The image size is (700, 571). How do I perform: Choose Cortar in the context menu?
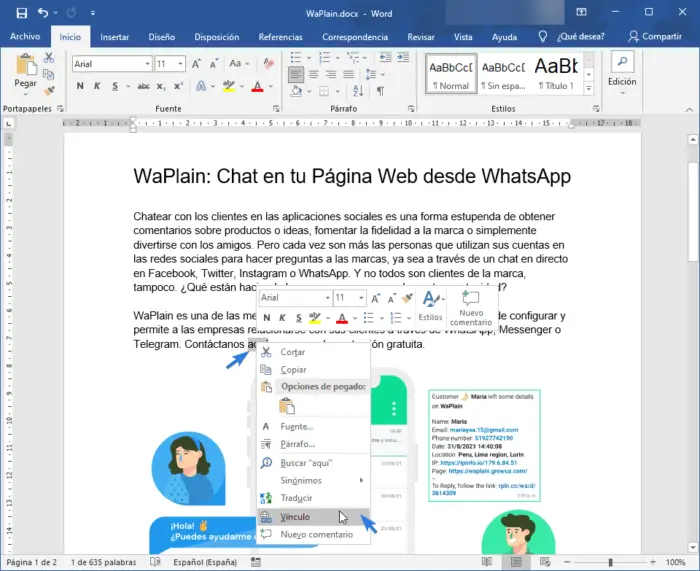coord(314,352)
